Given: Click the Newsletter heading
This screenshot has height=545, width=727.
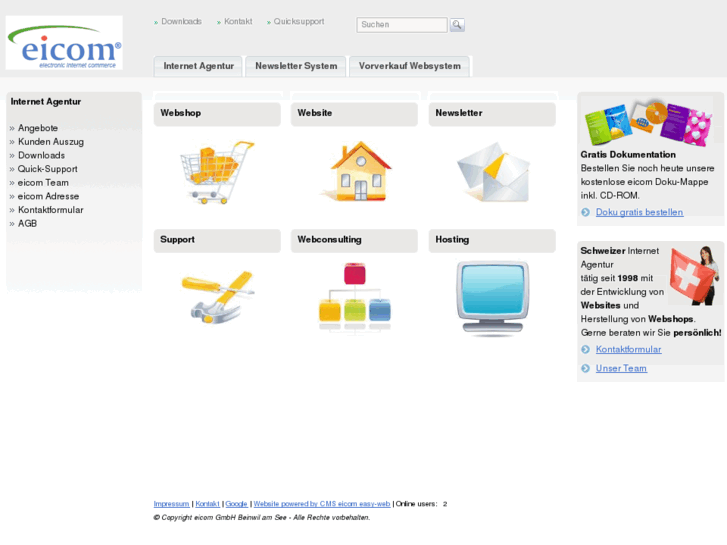Looking at the screenshot, I should tap(459, 113).
